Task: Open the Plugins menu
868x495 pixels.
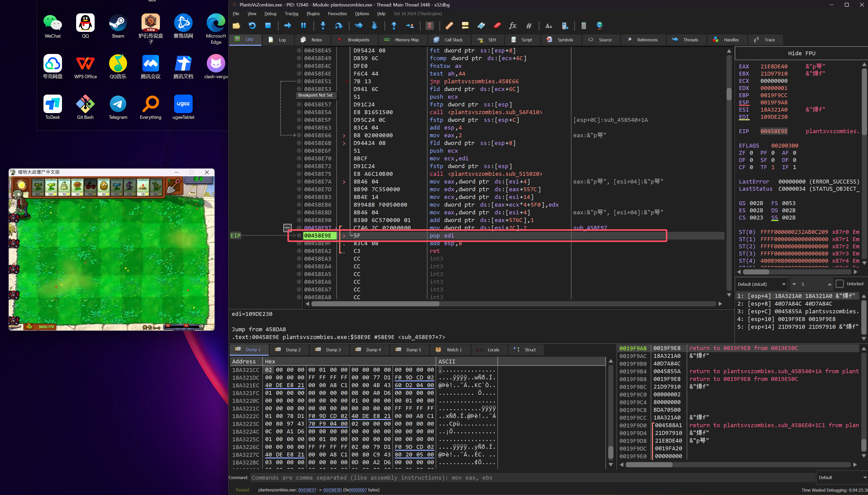Action: tap(313, 14)
